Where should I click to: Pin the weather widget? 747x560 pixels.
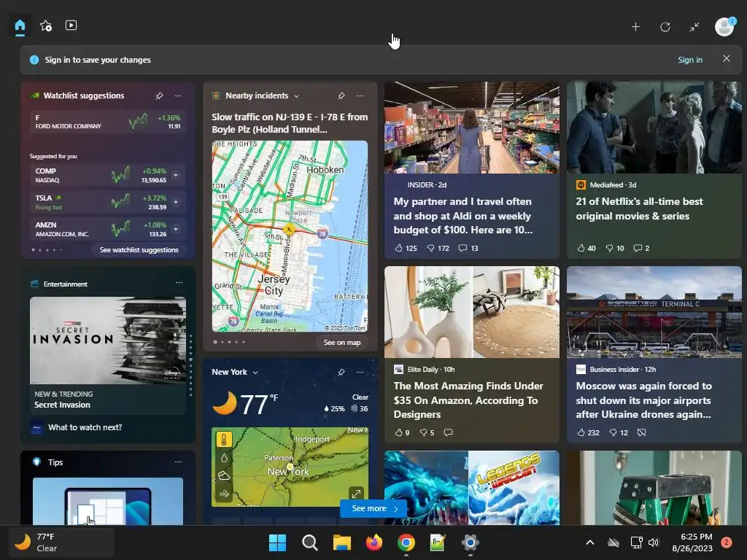pyautogui.click(x=341, y=373)
